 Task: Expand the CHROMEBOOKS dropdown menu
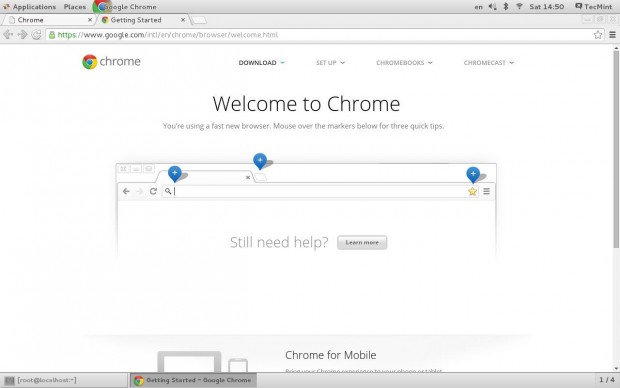coord(404,63)
